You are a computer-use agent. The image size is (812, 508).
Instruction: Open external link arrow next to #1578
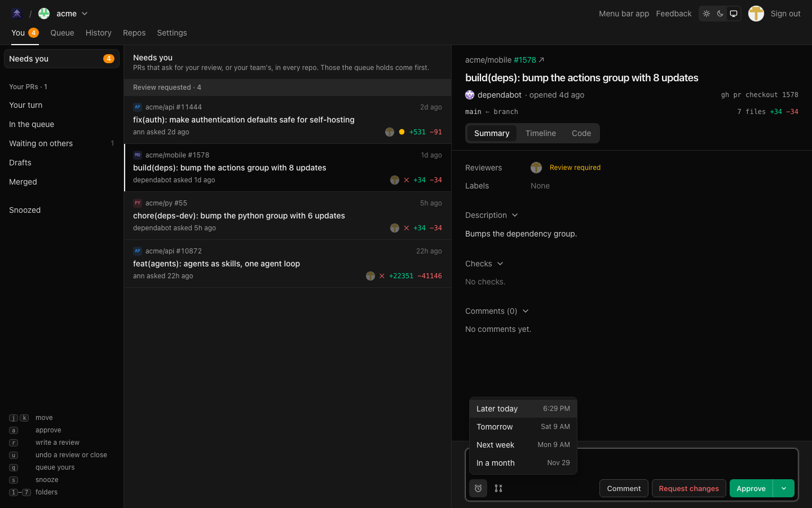click(541, 60)
